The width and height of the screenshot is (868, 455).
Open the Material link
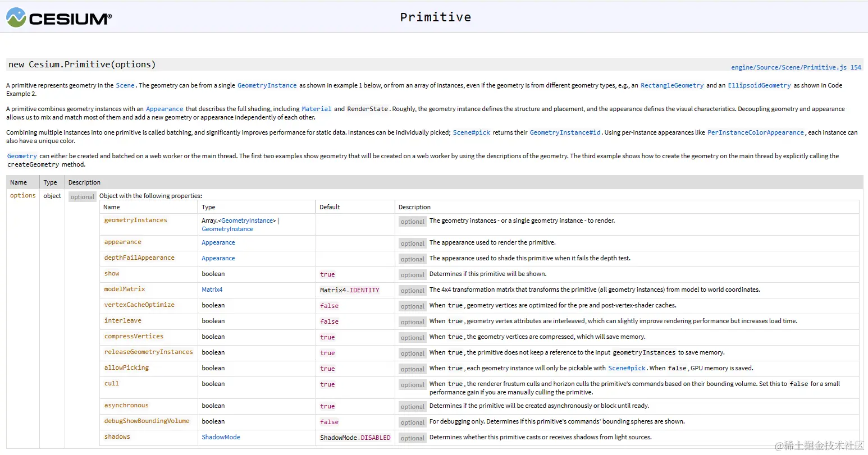coord(317,109)
